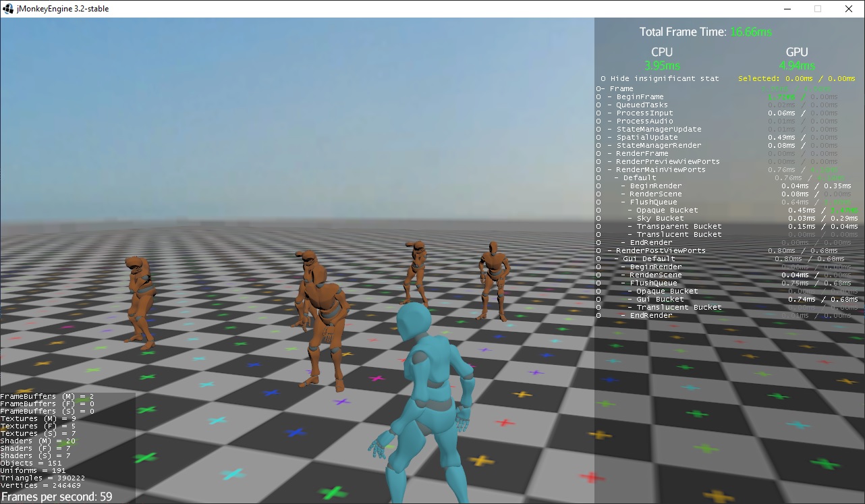Viewport: 865px width, 504px height.
Task: Click the Sky Bucket timing '0.03ms / 0.29ms'
Action: (823, 218)
